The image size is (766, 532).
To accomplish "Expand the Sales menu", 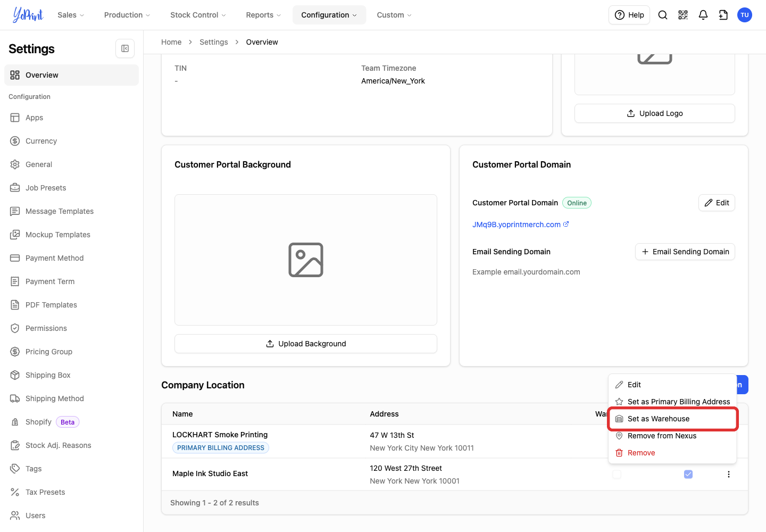I will (x=71, y=15).
